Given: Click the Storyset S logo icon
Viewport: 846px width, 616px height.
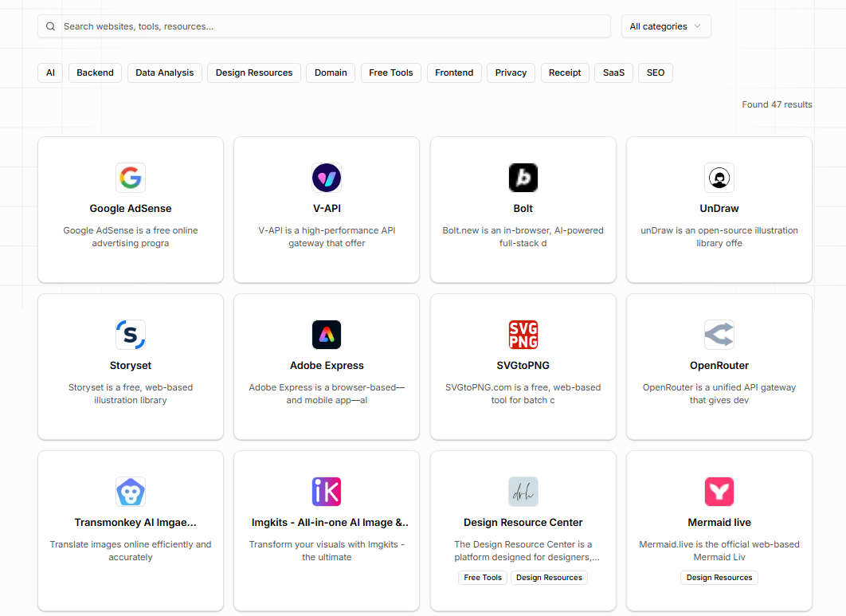Looking at the screenshot, I should (131, 335).
